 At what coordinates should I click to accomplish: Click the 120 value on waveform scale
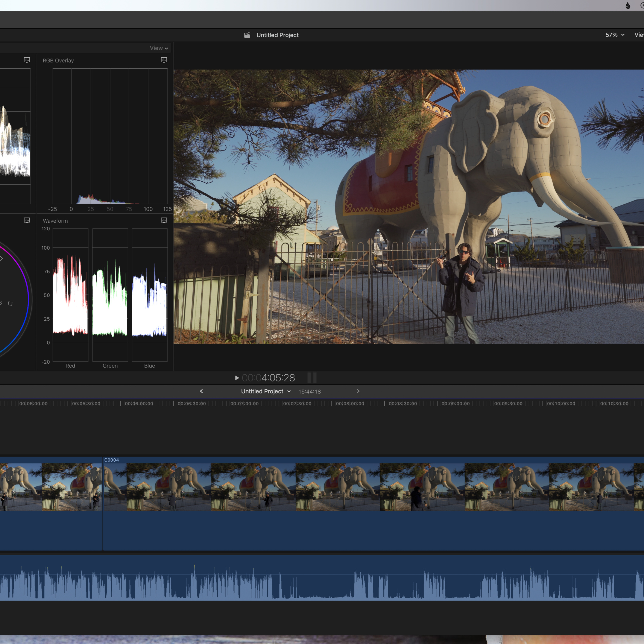[46, 229]
